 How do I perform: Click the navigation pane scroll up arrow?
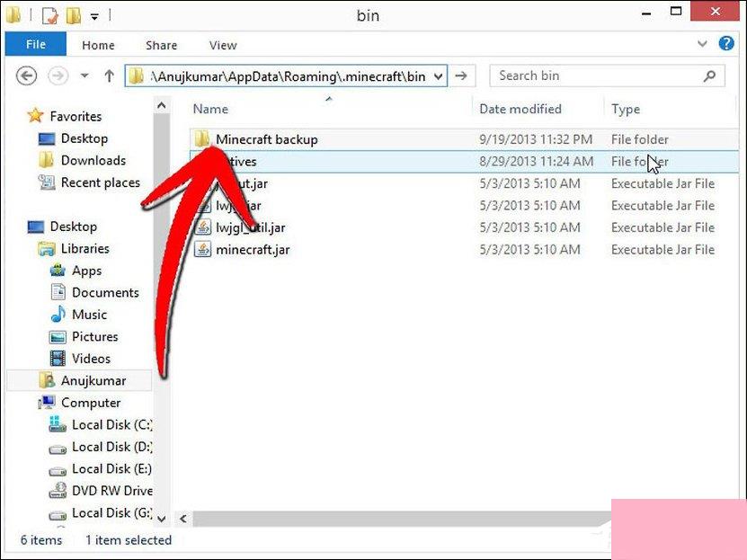tap(162, 105)
